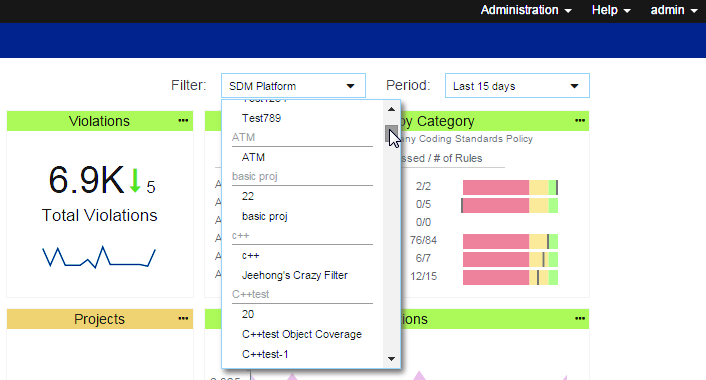Image resolution: width=706 pixels, height=380 pixels.
Task: Choose C++test Object Coverage filter
Action: pos(302,334)
